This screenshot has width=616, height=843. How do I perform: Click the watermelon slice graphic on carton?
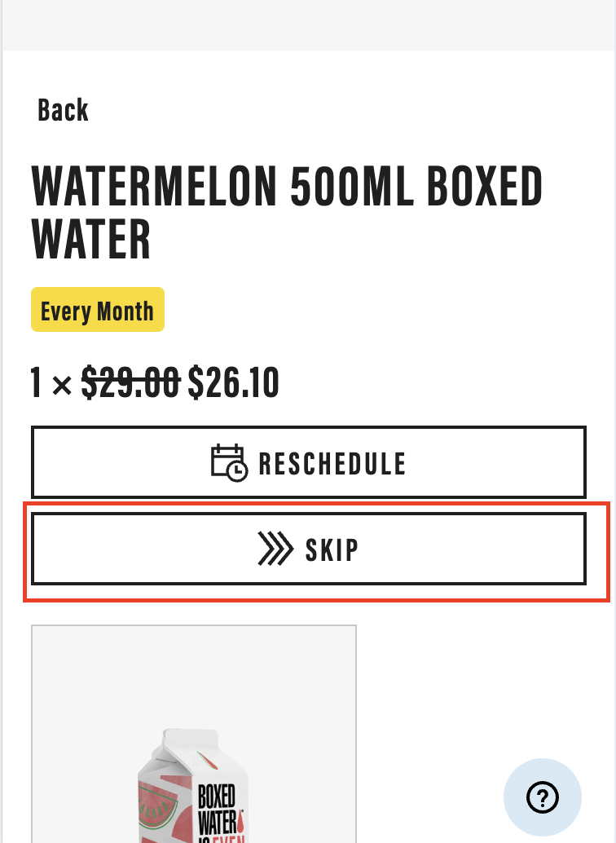click(157, 798)
